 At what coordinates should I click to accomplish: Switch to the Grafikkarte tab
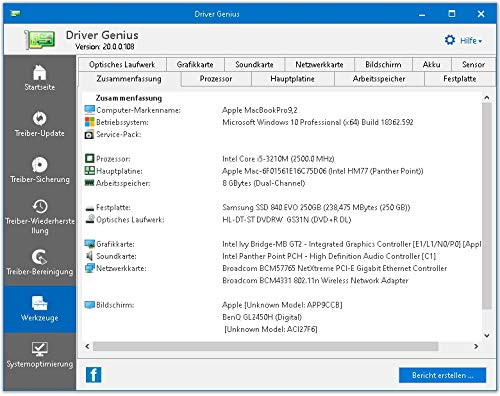[x=195, y=64]
